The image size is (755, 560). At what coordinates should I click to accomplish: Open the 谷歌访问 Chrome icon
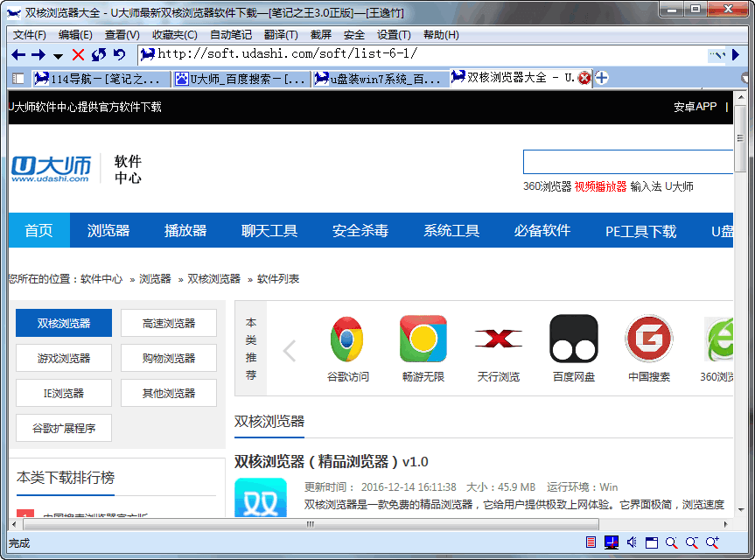[347, 339]
